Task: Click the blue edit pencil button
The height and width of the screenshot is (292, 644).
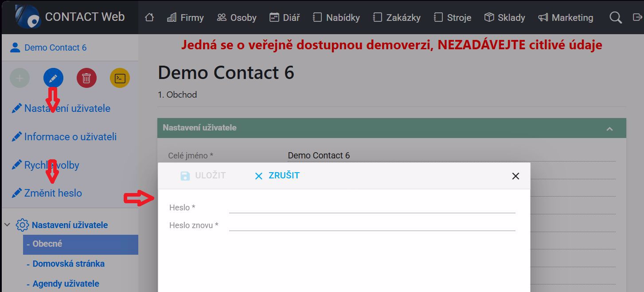Action: 53,79
